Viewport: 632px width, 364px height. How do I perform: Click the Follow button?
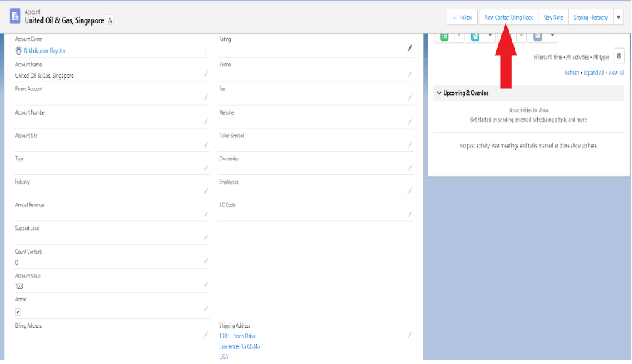[x=462, y=18]
